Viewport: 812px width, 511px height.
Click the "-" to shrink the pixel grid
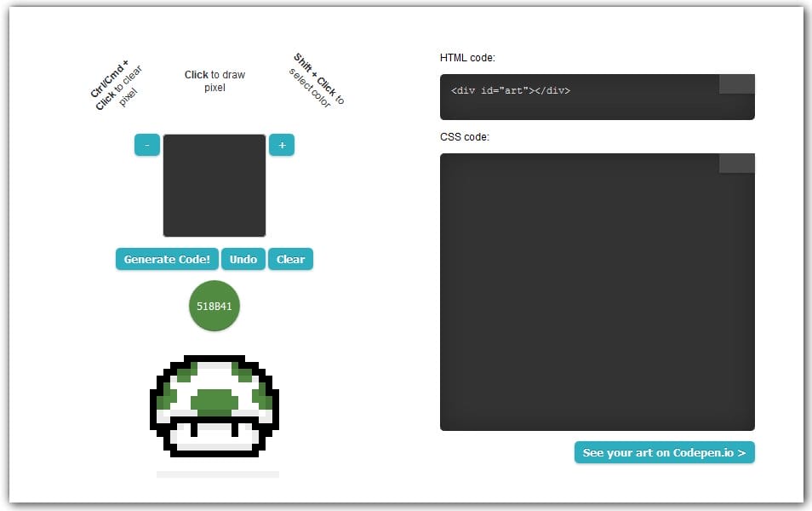146,145
